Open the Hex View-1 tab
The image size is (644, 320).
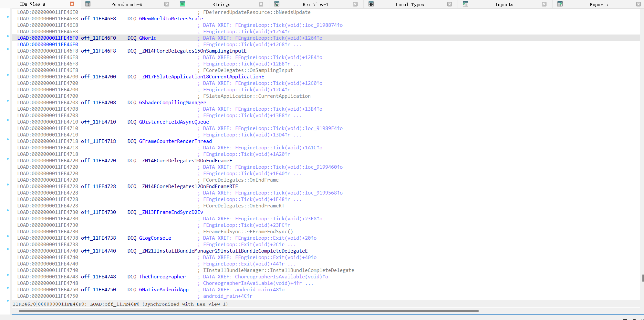pos(316,5)
